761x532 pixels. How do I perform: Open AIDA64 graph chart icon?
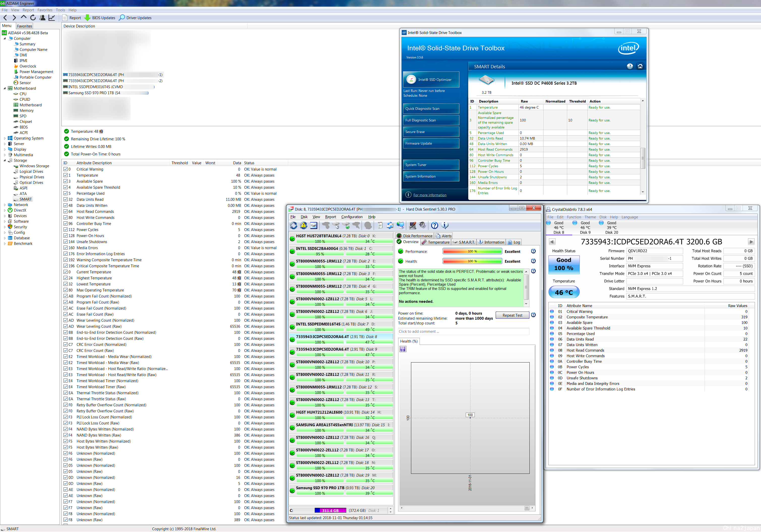click(x=52, y=18)
